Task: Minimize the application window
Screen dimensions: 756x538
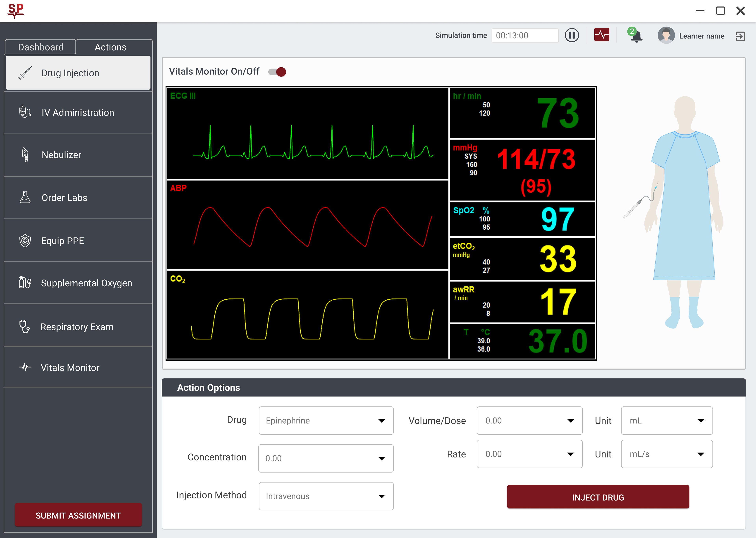Action: click(x=700, y=11)
